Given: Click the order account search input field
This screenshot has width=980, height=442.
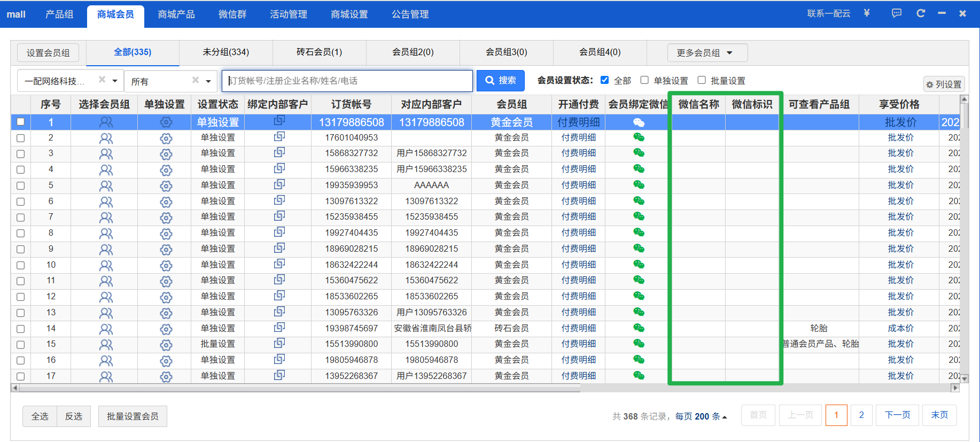Looking at the screenshot, I should [347, 81].
